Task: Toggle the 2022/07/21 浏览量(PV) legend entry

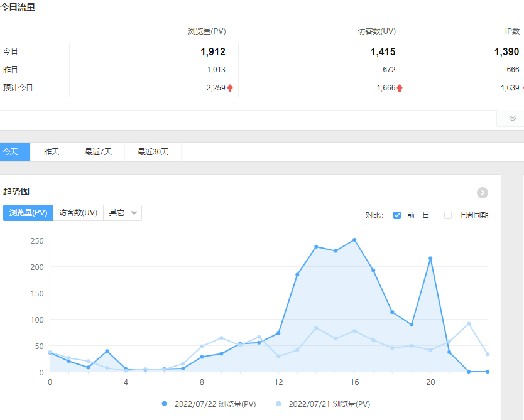Action: (x=323, y=404)
